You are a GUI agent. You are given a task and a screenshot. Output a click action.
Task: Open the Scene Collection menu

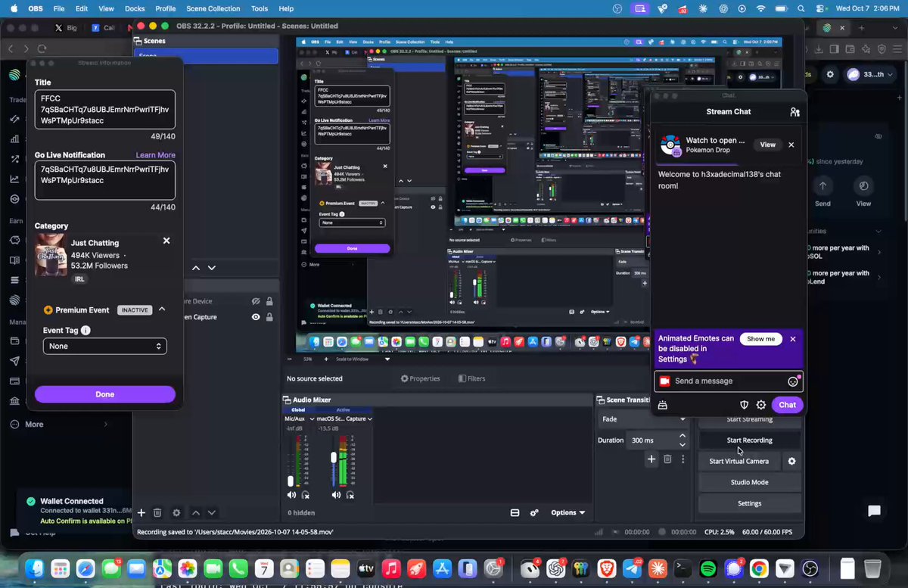(x=213, y=8)
